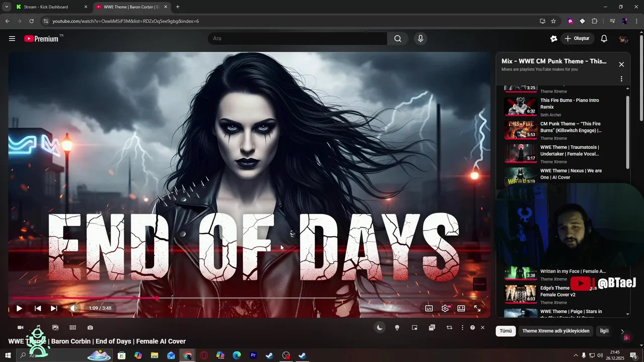Click video camera icon below player
644x362 pixels.
pos(21,328)
